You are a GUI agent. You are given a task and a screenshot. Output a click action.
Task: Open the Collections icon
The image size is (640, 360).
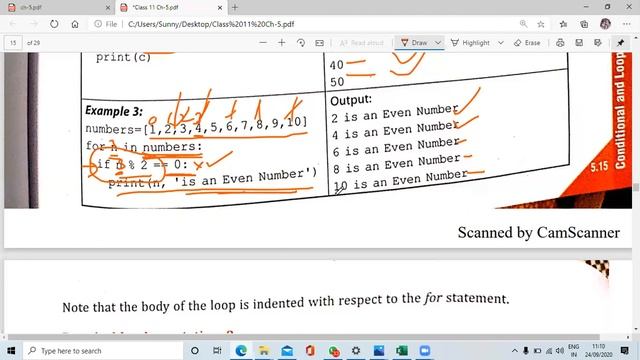[584, 24]
